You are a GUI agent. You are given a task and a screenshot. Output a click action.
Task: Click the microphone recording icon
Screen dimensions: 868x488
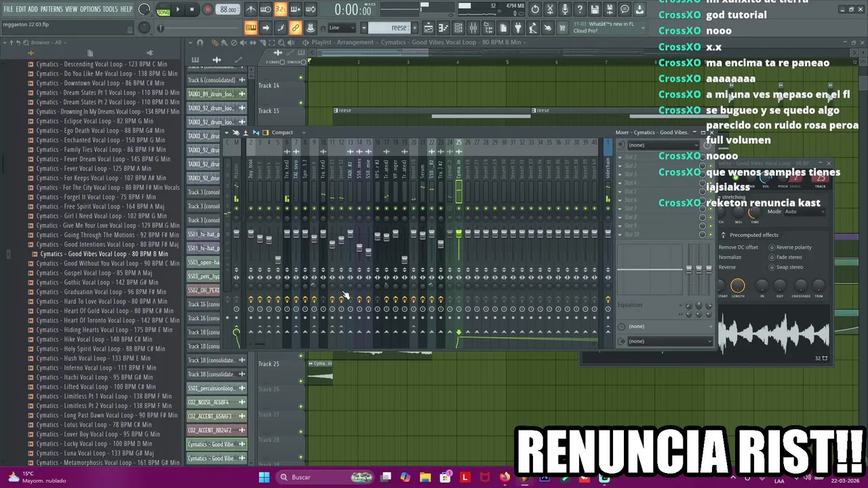click(x=565, y=9)
